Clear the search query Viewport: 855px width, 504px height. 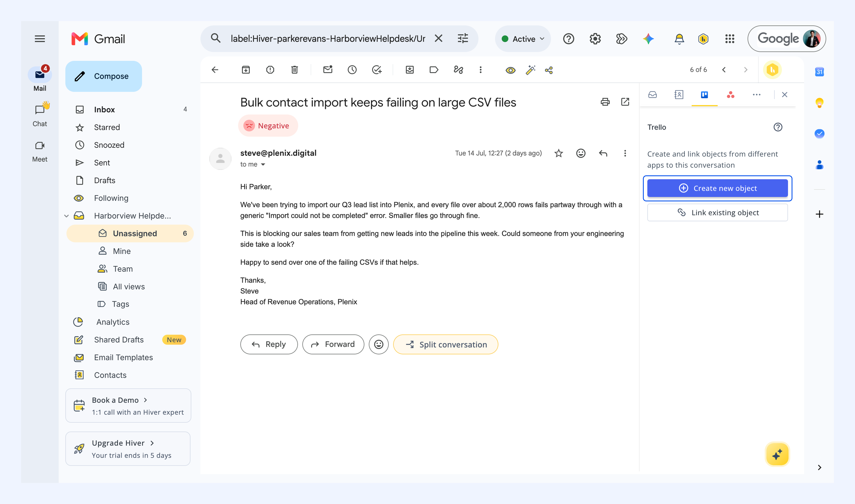pos(439,39)
